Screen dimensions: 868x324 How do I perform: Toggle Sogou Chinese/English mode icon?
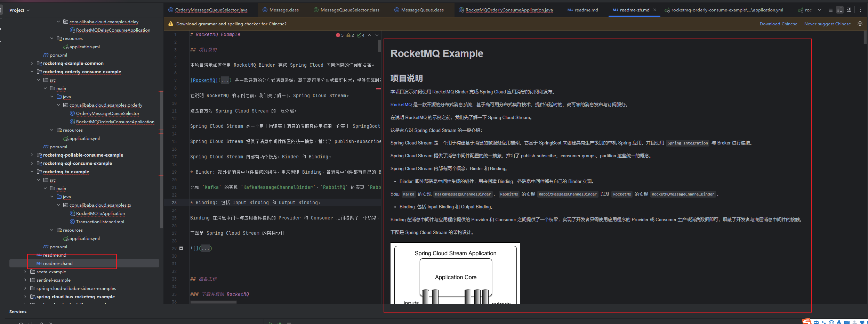pyautogui.click(x=816, y=322)
